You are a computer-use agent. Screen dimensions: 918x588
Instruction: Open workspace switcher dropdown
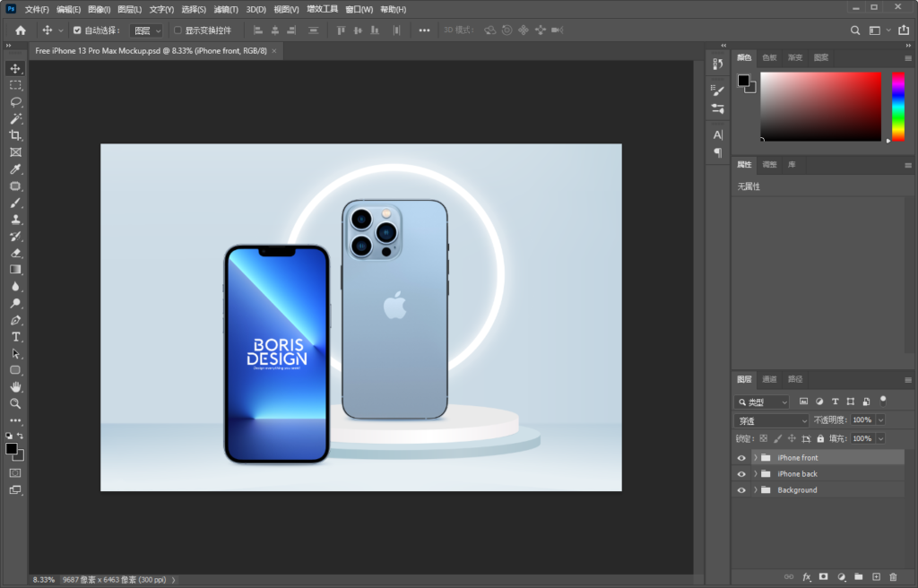879,30
